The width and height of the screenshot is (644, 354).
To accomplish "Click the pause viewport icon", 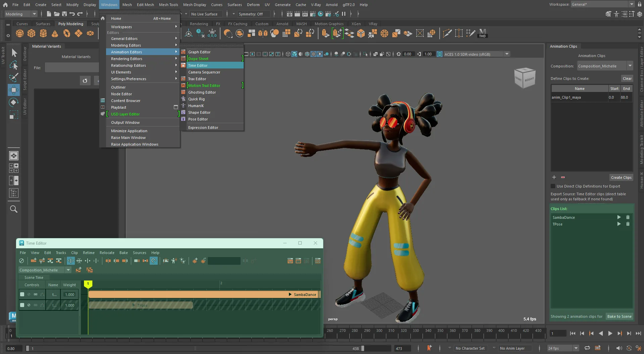I will (x=344, y=14).
